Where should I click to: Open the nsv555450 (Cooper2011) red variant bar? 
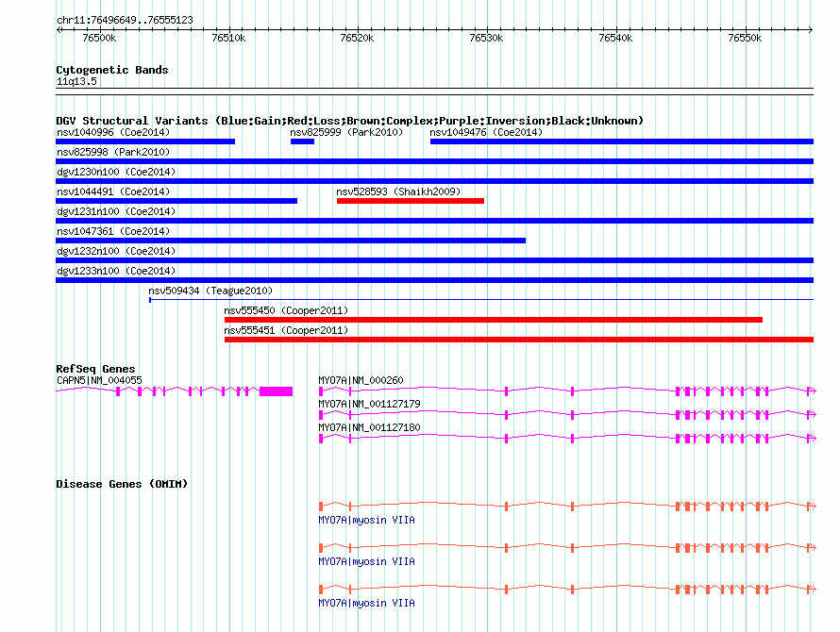coord(494,320)
